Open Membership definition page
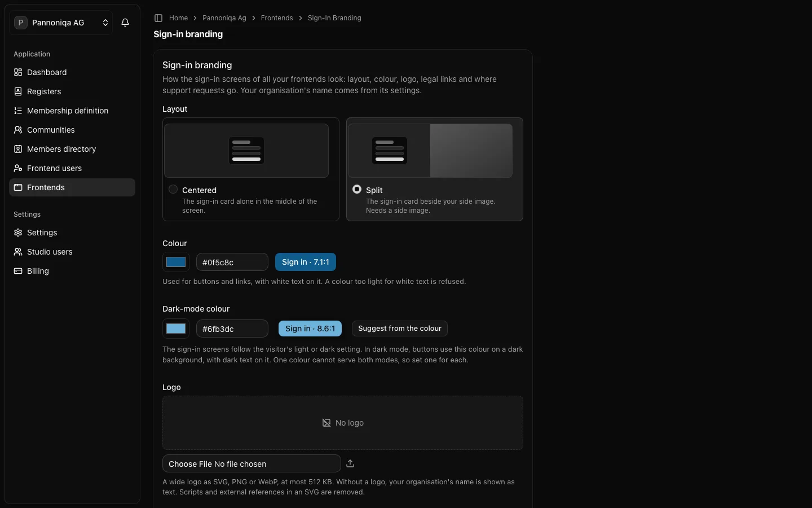812x508 pixels. pos(72,111)
